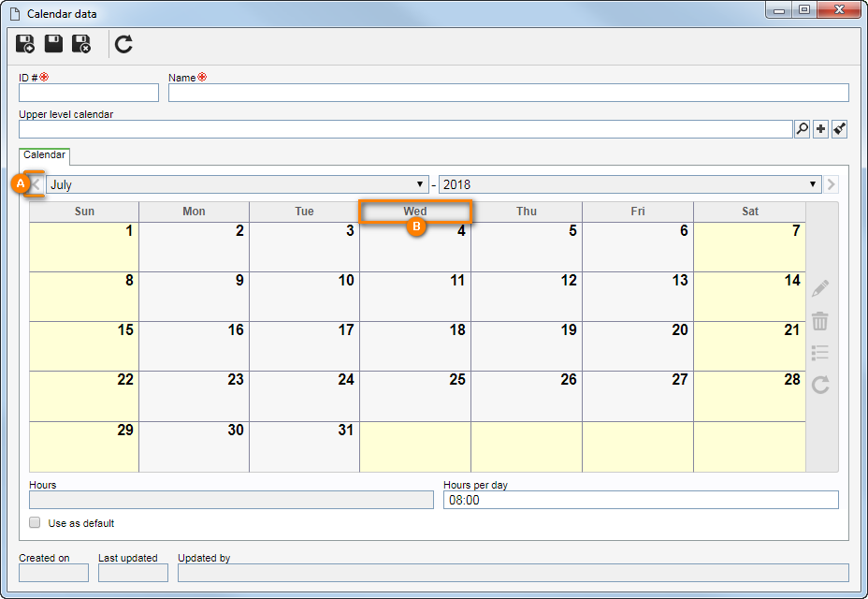This screenshot has height=599, width=868.
Task: Click the Wed column header
Action: 415,212
